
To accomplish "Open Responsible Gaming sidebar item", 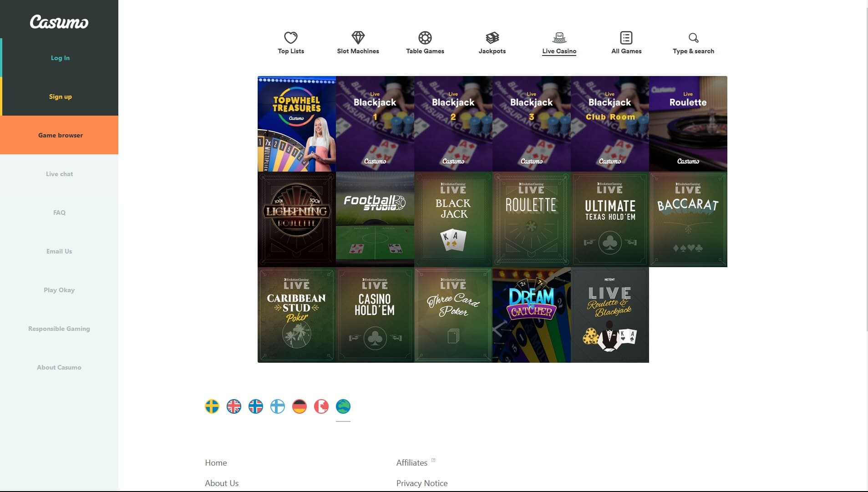I will 59,329.
